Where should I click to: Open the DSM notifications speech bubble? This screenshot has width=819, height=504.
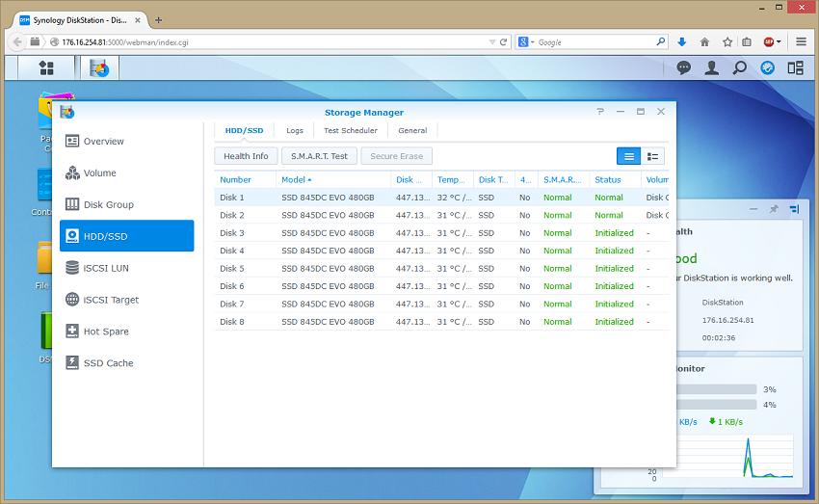(683, 67)
